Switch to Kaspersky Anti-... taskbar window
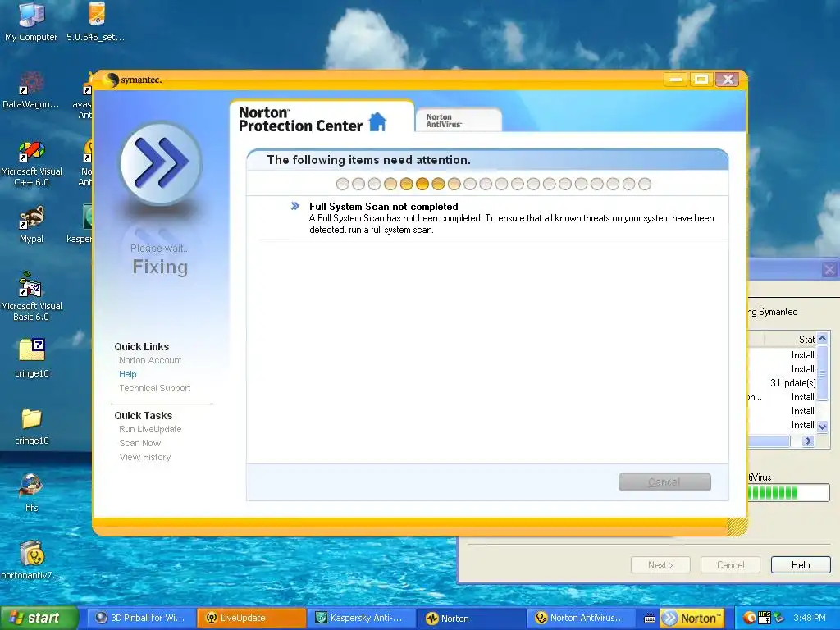 (363, 618)
